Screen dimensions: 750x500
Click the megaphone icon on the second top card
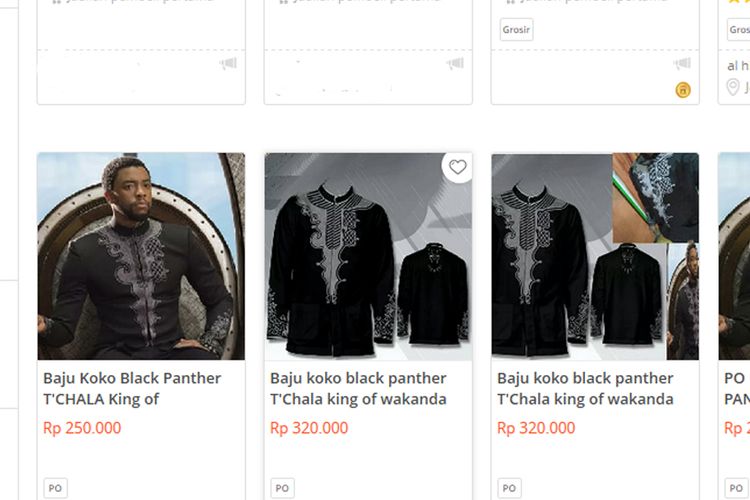click(x=455, y=64)
